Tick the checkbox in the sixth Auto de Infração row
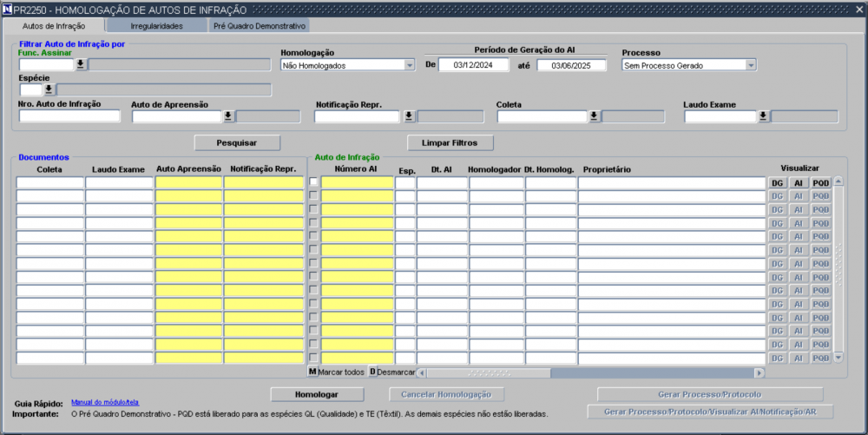The image size is (868, 435). coord(313,249)
